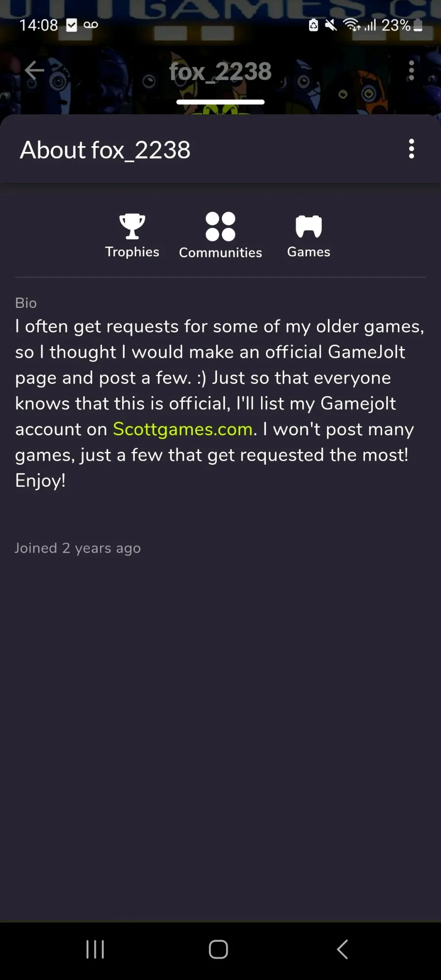Select the Trophies text label
The height and width of the screenshot is (980, 441).
coord(132,252)
